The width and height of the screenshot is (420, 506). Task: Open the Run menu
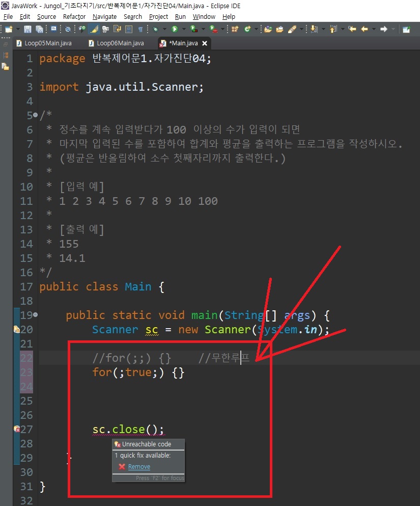180,16
